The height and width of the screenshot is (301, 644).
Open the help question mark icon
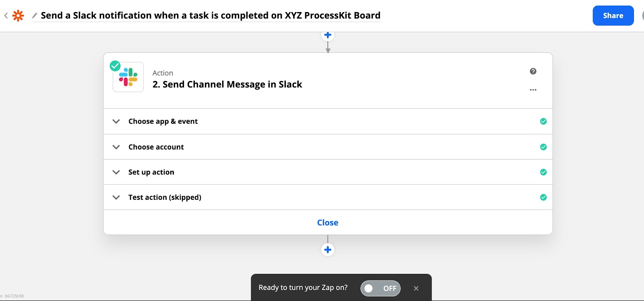tap(533, 71)
